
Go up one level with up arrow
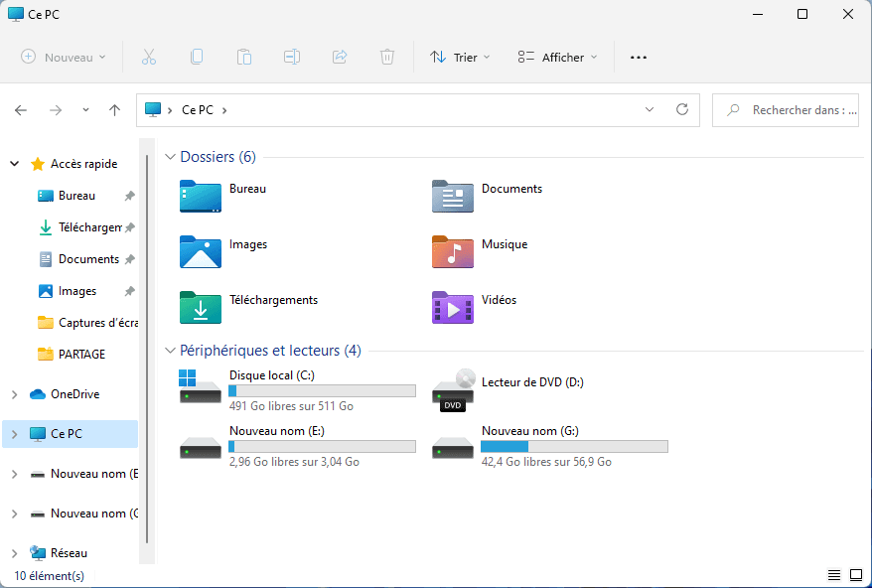pos(114,110)
